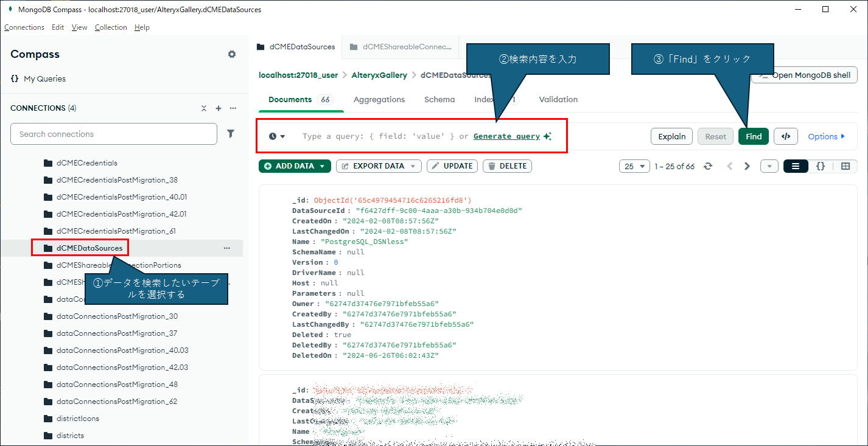Select dataConnectionsPostMigration_42.03 collection
The height and width of the screenshot is (446, 868).
point(122,368)
